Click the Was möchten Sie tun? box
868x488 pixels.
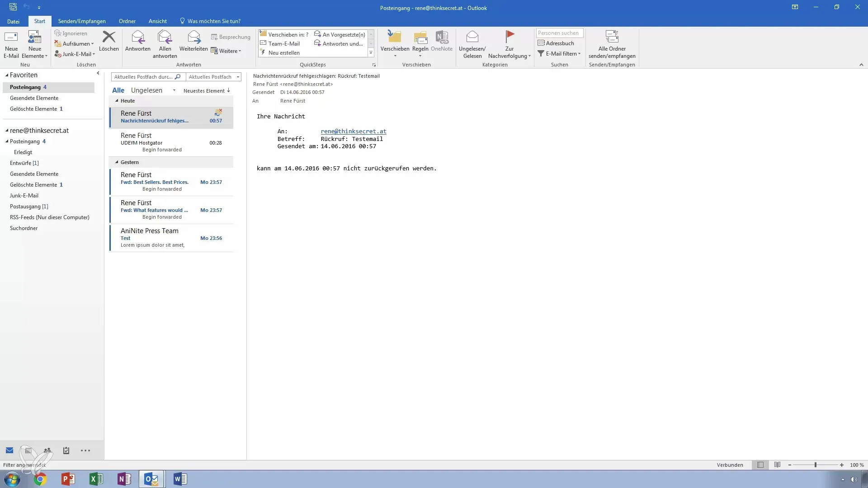210,21
